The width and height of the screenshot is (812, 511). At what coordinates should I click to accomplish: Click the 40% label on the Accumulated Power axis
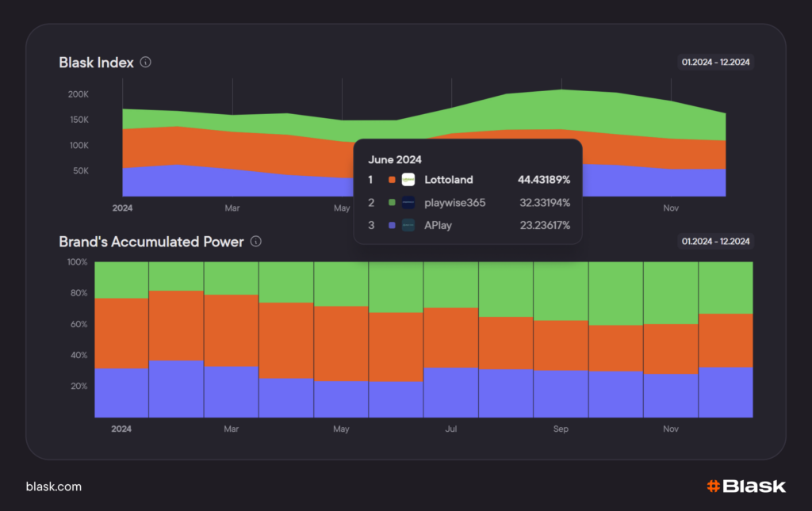coord(79,355)
